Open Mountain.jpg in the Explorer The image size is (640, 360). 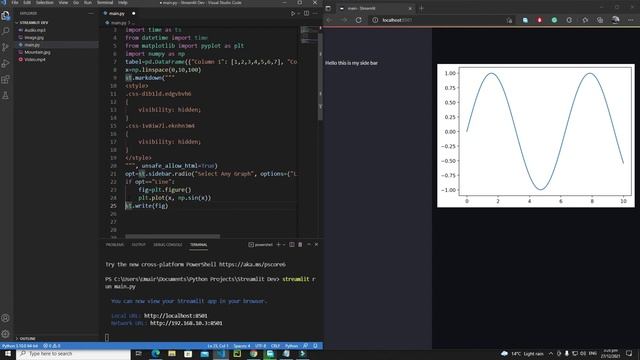click(37, 52)
